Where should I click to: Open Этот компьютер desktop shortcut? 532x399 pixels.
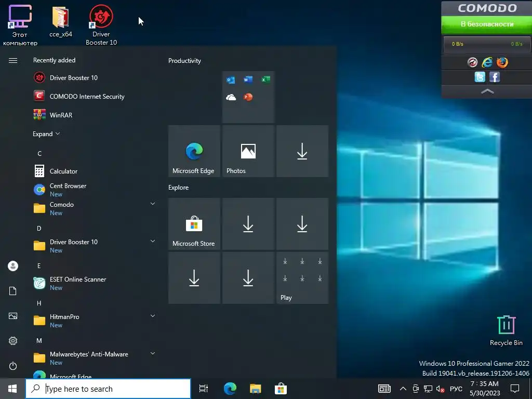20,25
